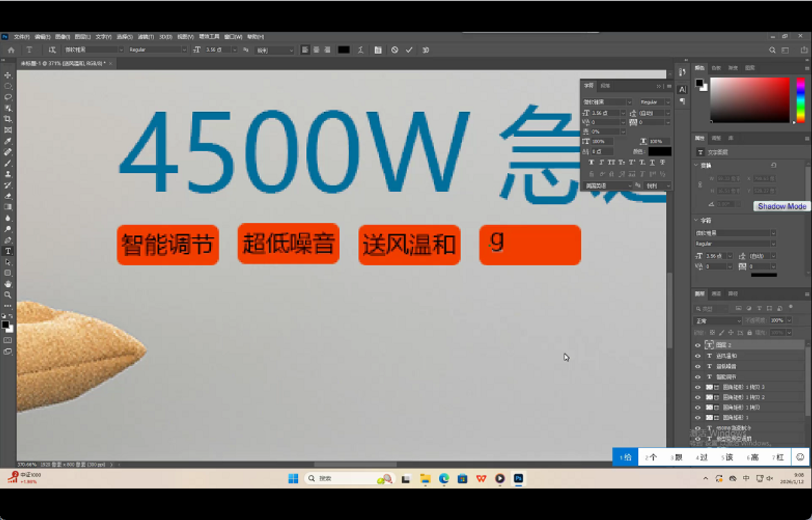Open the font style Regular dropdown in options bar
The height and width of the screenshot is (520, 812).
[158, 50]
